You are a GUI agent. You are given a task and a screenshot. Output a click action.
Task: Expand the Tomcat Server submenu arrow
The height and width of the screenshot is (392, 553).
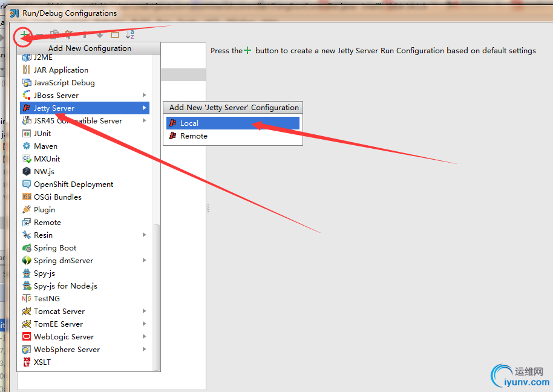144,310
